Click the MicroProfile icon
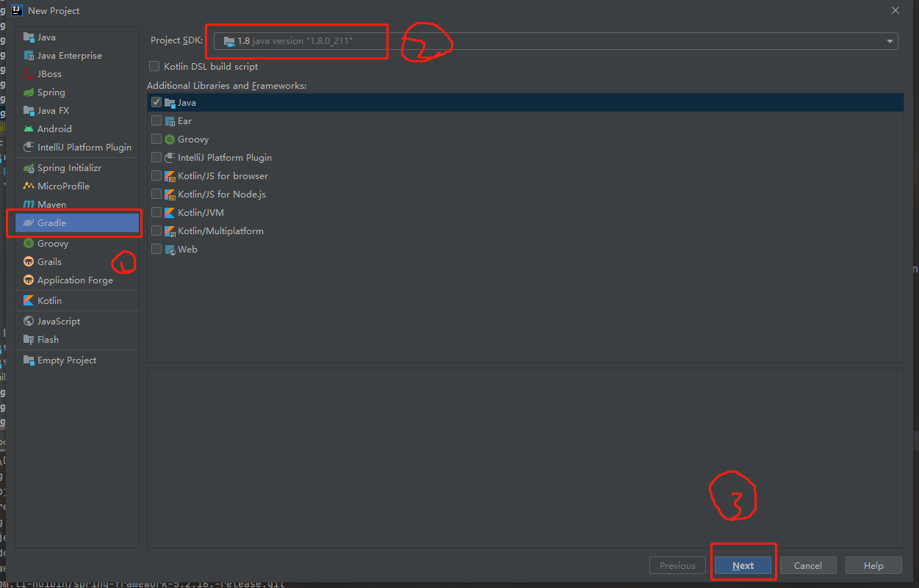The width and height of the screenshot is (919, 588). 29,186
